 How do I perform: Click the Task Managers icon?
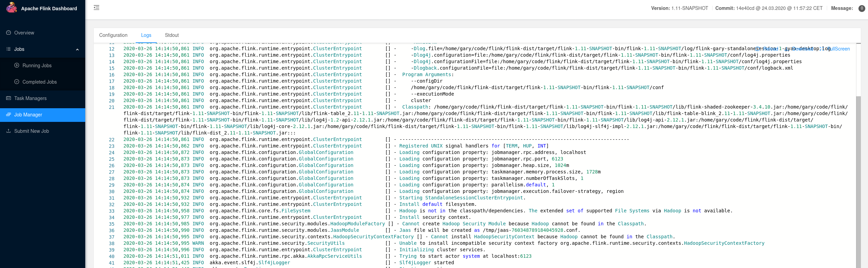coord(9,98)
